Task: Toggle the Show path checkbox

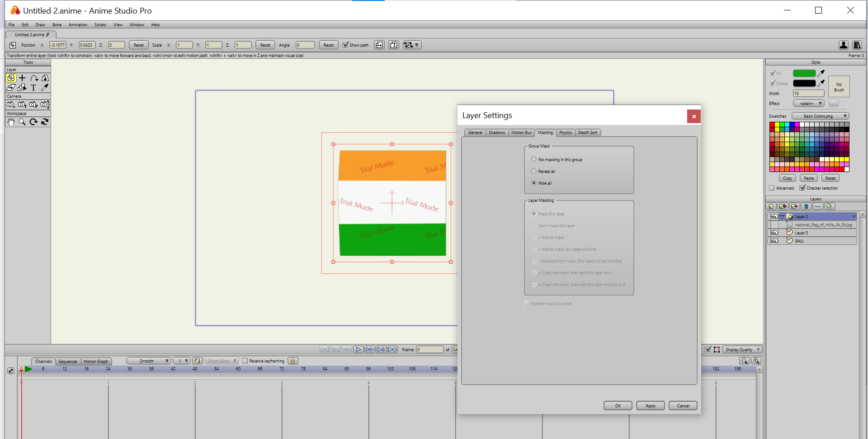Action: 345,45
